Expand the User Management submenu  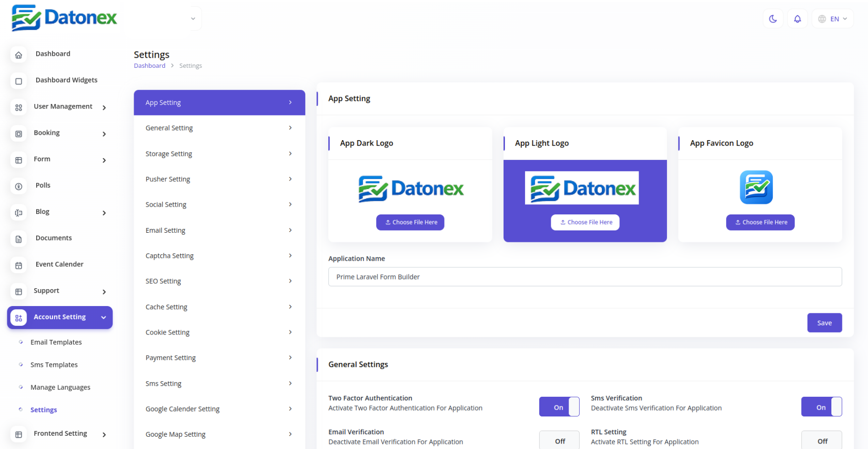coord(104,108)
